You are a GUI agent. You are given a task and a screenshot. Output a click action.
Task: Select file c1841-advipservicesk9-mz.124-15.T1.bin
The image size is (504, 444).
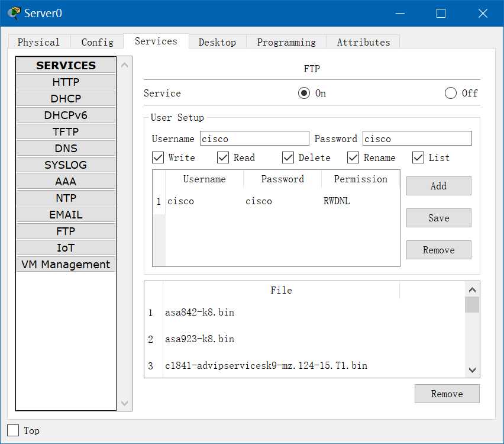[281, 366]
